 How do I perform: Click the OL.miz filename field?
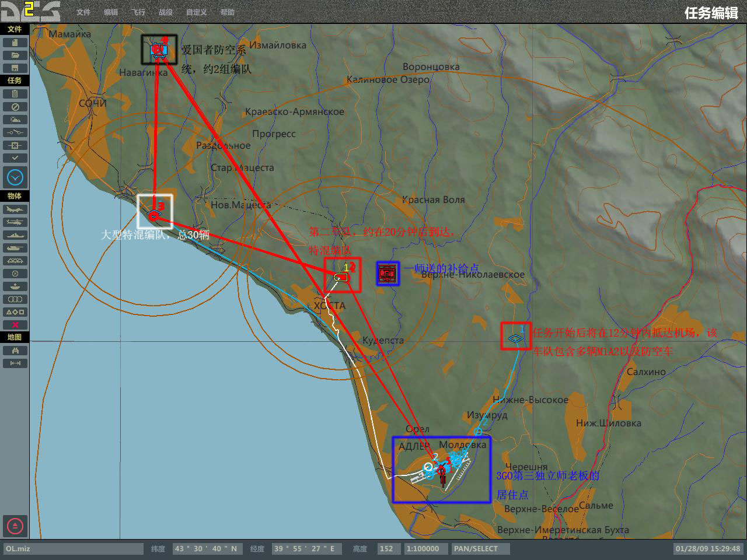point(74,549)
